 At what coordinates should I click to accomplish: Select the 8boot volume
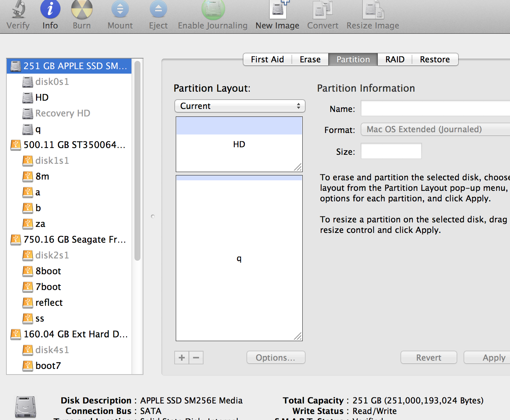69,271
